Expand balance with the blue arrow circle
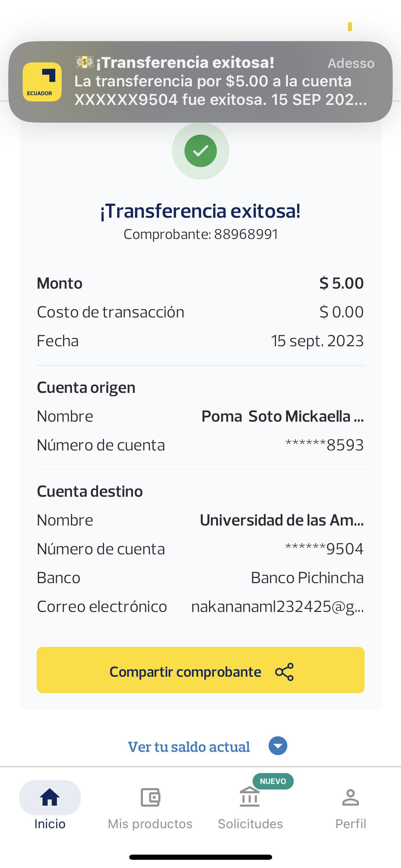 coord(278,746)
